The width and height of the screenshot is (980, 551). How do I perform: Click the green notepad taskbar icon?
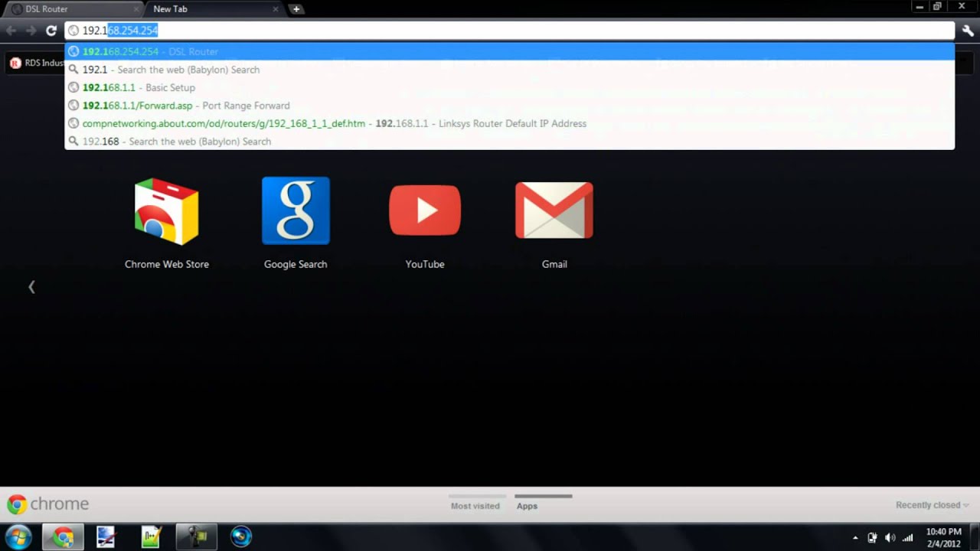coord(151,537)
